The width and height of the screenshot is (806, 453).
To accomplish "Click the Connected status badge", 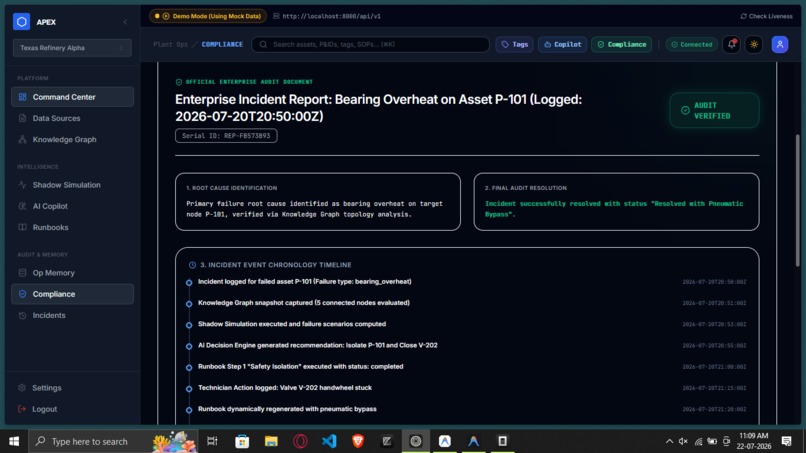I will coord(691,44).
